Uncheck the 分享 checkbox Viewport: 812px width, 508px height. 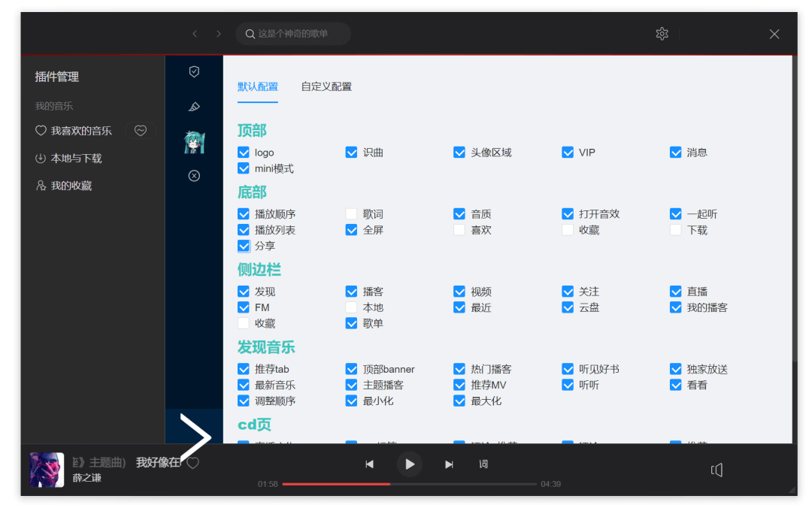244,246
